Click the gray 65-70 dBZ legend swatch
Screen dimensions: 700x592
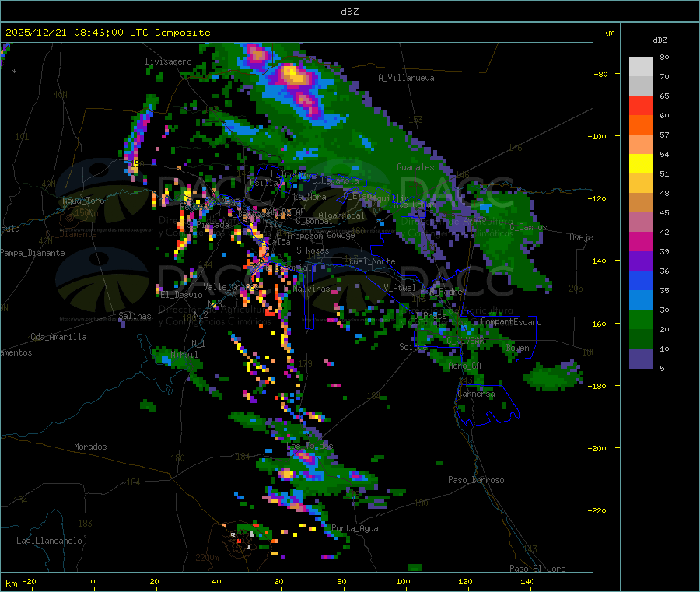point(641,86)
